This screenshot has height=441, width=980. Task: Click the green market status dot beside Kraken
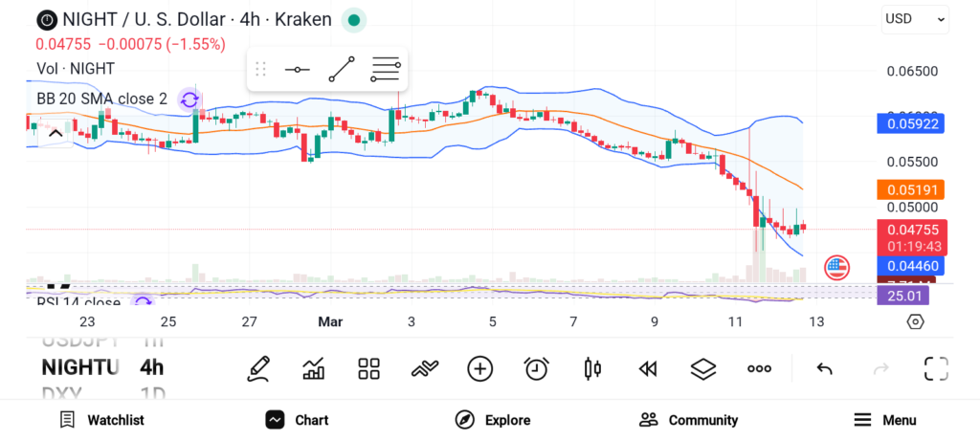354,19
